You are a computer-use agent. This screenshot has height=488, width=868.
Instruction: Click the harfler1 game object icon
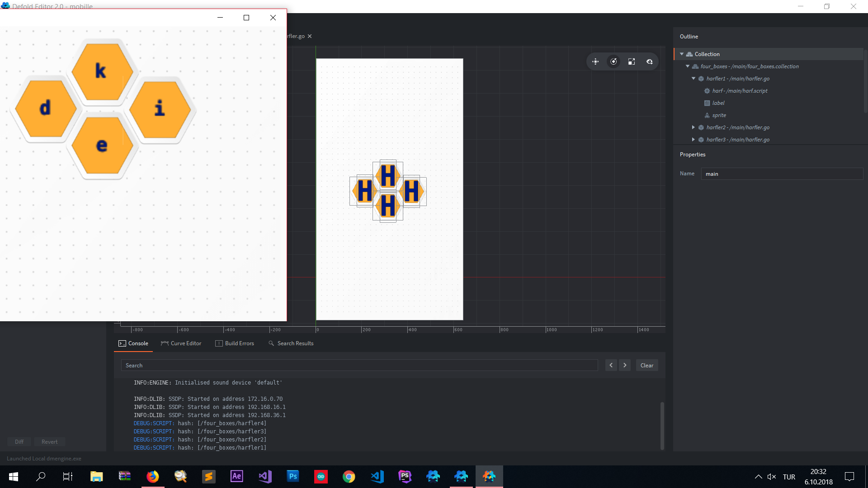pos(701,79)
